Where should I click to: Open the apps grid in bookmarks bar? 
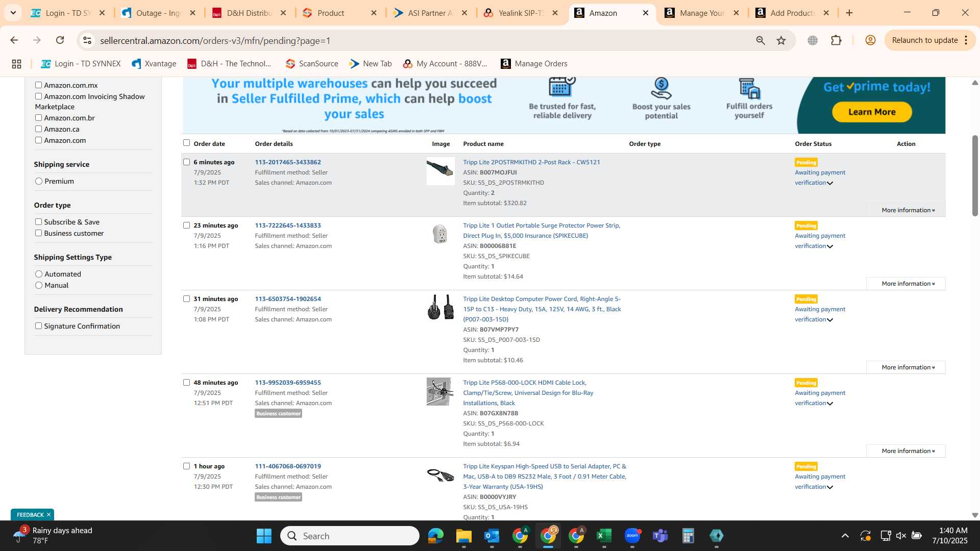[16, 64]
